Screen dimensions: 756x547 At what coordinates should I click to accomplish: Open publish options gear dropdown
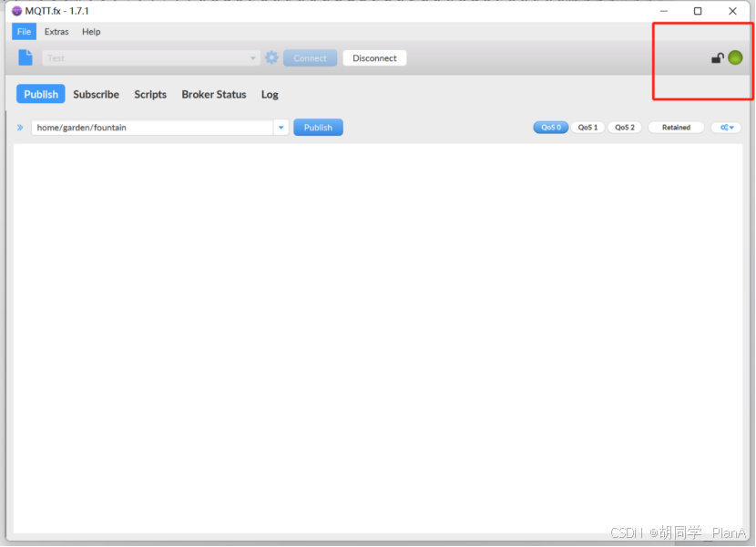(x=727, y=128)
